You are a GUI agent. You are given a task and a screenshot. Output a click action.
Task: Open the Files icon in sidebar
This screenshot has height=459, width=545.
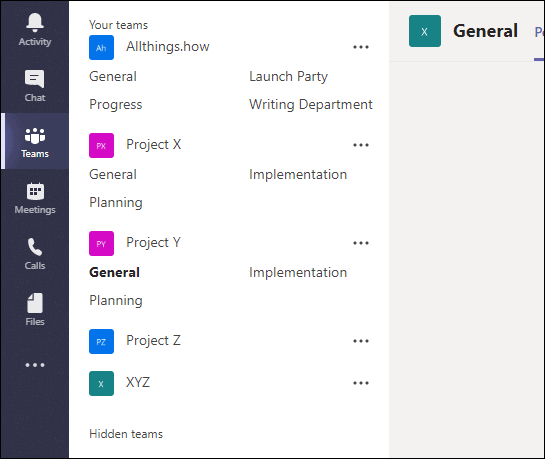pos(35,303)
